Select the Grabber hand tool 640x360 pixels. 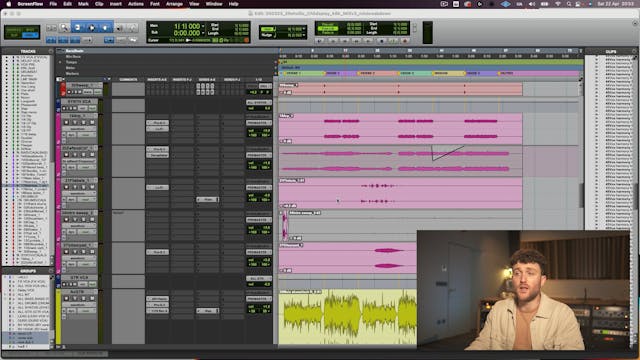tap(105, 28)
